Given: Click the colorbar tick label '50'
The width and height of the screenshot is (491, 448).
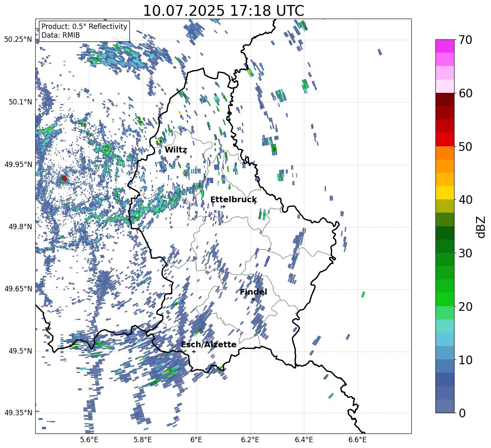Looking at the screenshot, I should point(465,147).
